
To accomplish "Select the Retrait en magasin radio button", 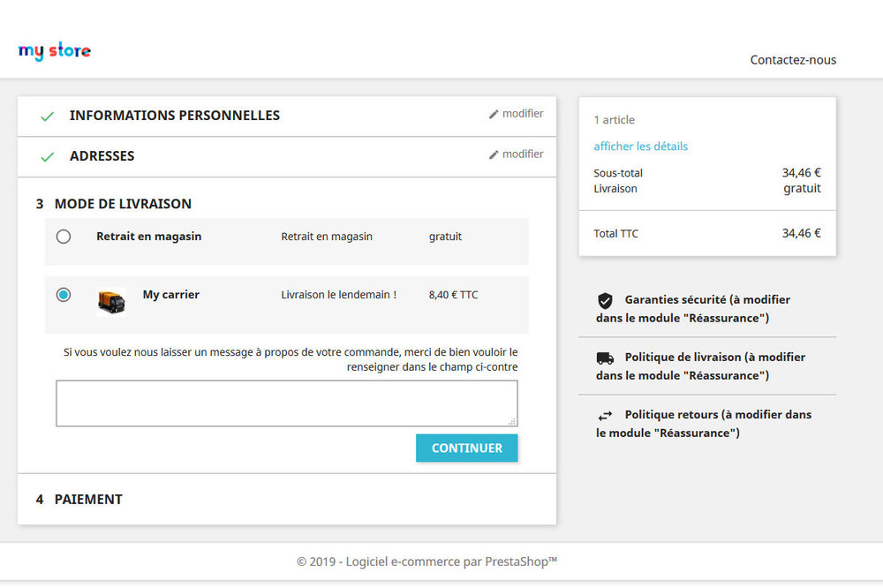I will tap(64, 237).
